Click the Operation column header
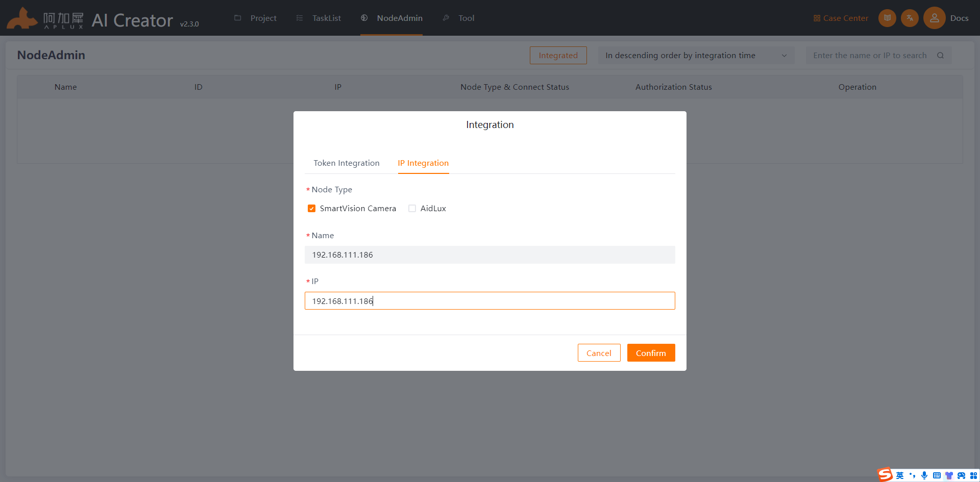 tap(857, 87)
